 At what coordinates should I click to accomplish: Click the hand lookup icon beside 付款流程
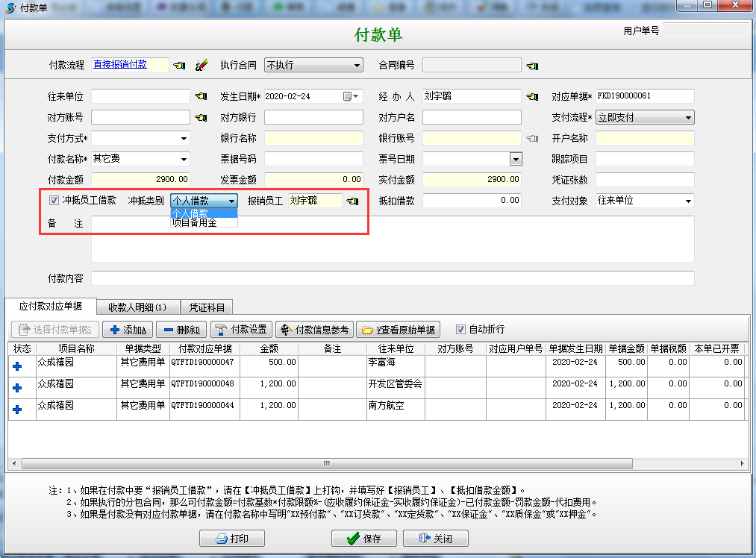coord(179,66)
